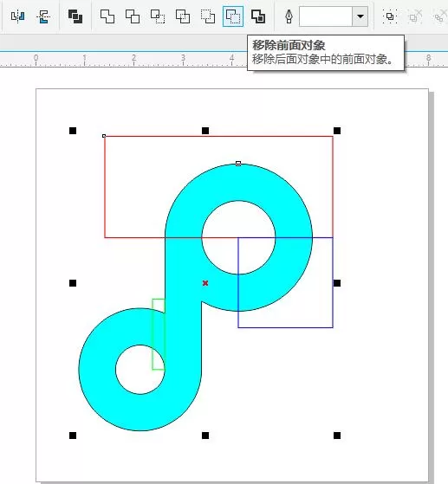448x484 pixels.
Task: Click the Mirror vertically icon
Action: pyautogui.click(x=43, y=16)
